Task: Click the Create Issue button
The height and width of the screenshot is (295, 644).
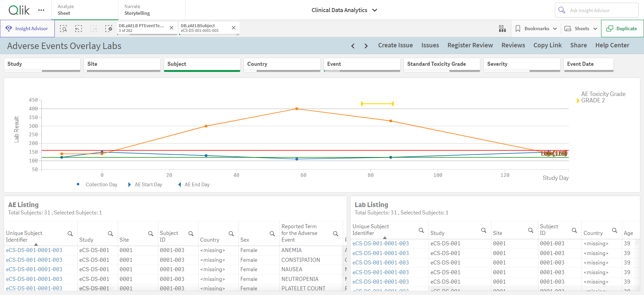Action: 395,45
